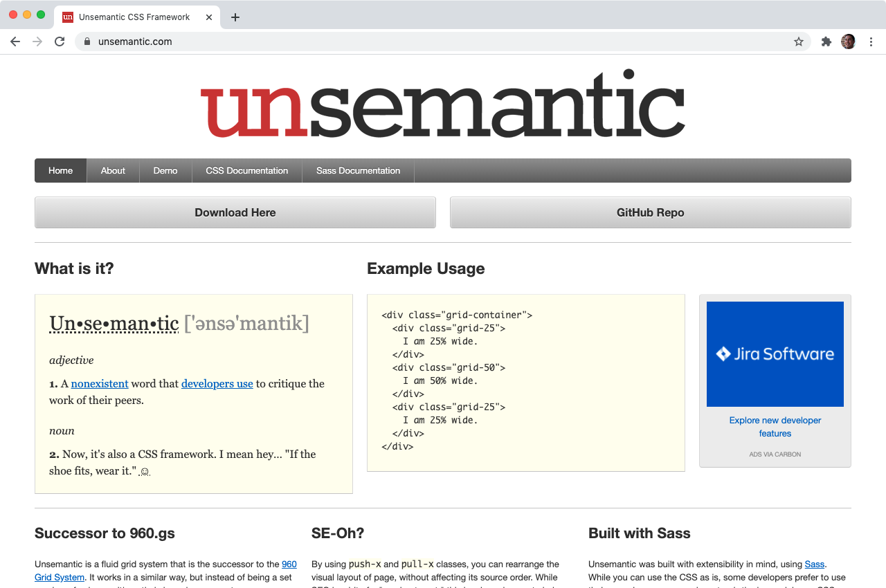Open the GitHub Repo
The width and height of the screenshot is (886, 588).
pos(650,212)
